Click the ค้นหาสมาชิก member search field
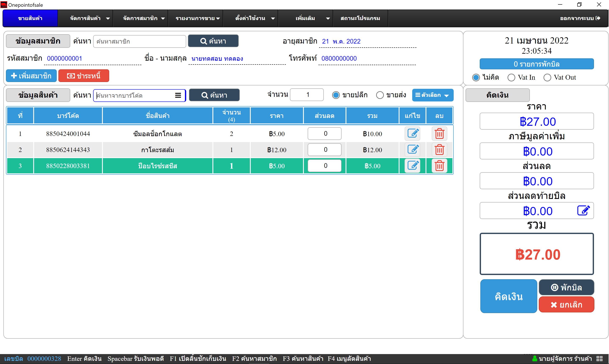Image resolution: width=609 pixels, height=364 pixels. 139,41
